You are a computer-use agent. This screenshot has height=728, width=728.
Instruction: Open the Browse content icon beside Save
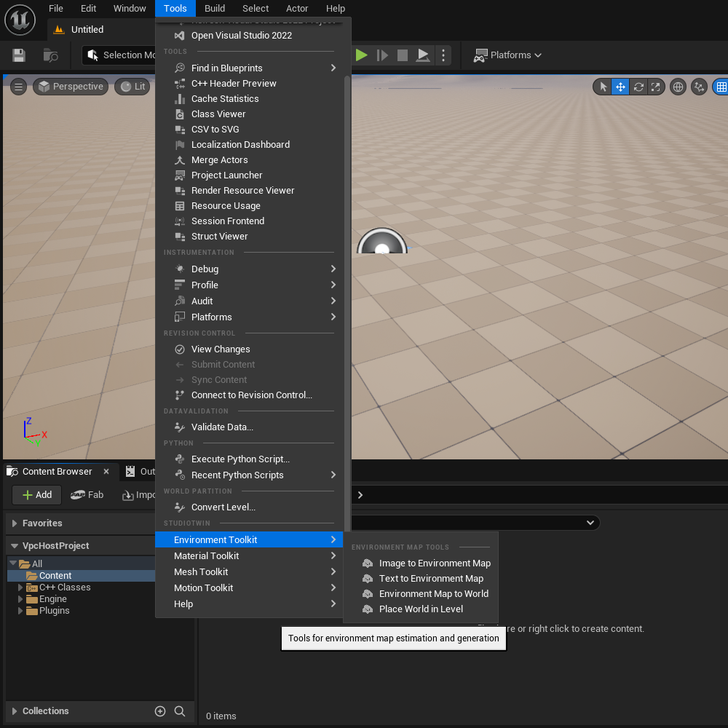[50, 55]
